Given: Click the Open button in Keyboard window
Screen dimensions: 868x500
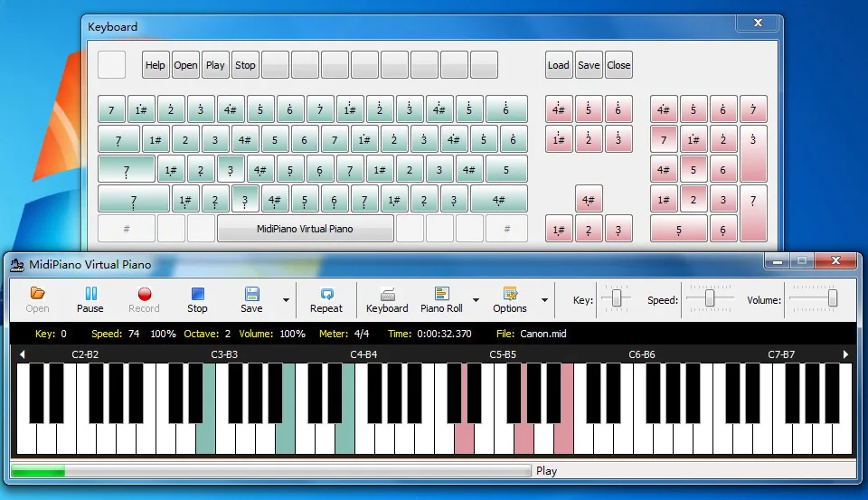Looking at the screenshot, I should (185, 65).
